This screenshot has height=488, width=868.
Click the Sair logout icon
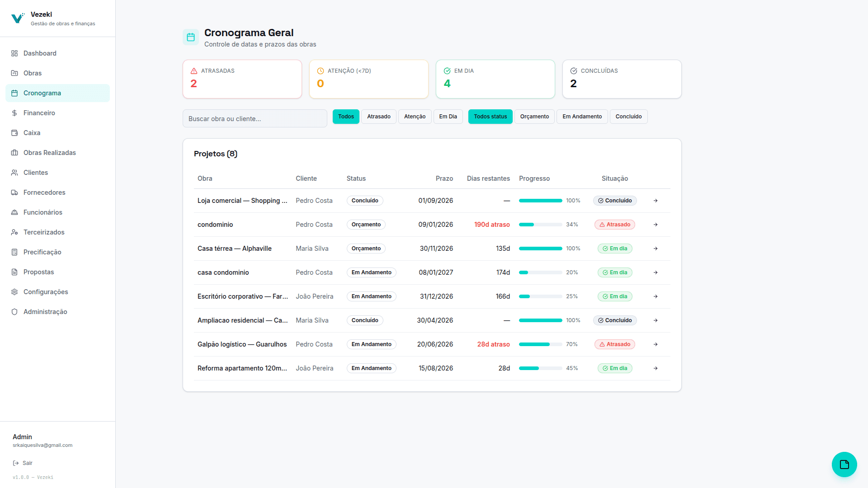coord(16,463)
